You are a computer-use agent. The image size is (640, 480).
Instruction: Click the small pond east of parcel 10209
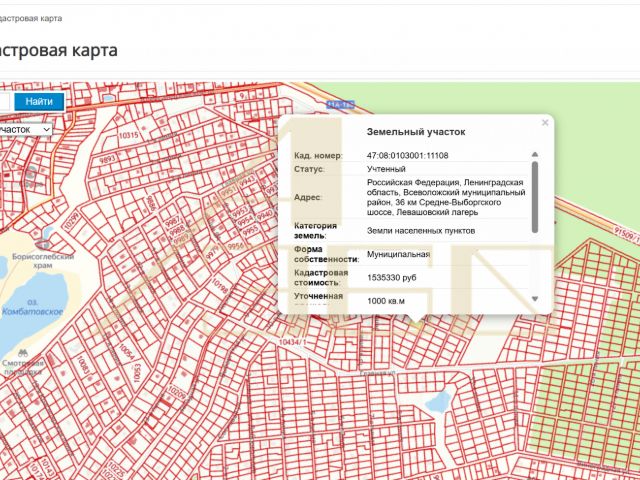point(439,400)
